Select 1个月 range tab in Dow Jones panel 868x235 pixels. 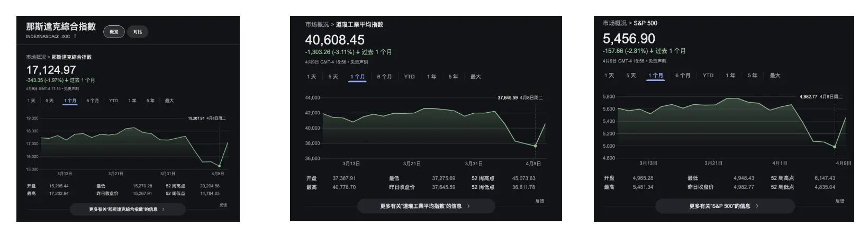(358, 77)
